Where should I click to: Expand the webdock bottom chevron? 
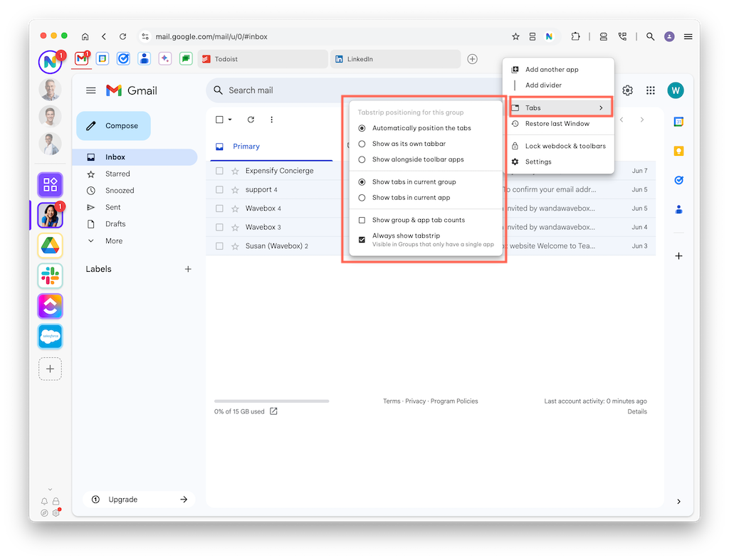tap(51, 489)
